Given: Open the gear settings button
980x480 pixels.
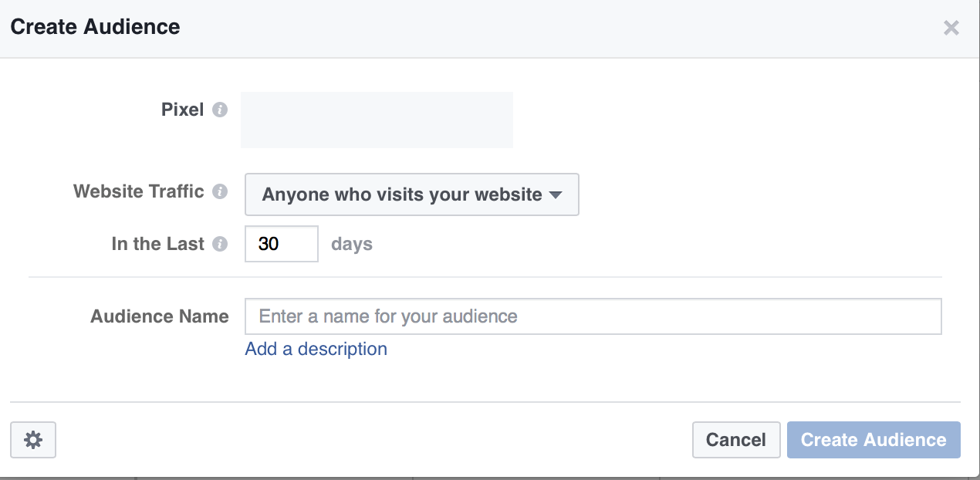Looking at the screenshot, I should point(33,440).
